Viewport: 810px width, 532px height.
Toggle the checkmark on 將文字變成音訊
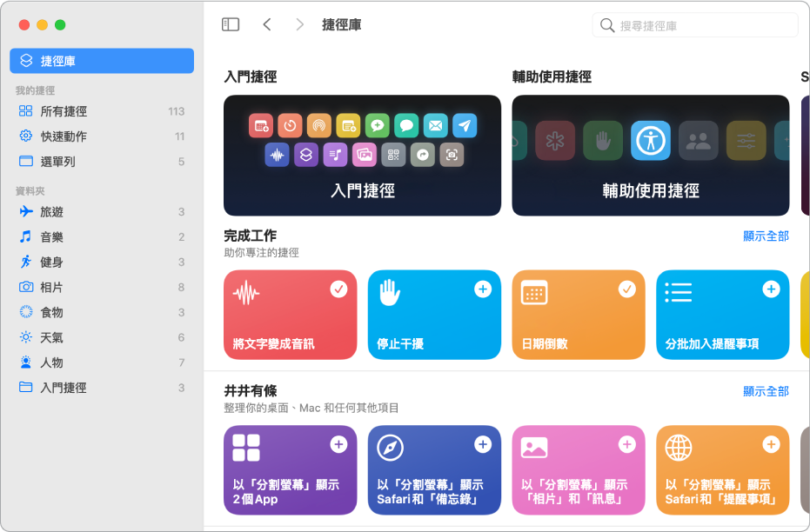tap(339, 289)
